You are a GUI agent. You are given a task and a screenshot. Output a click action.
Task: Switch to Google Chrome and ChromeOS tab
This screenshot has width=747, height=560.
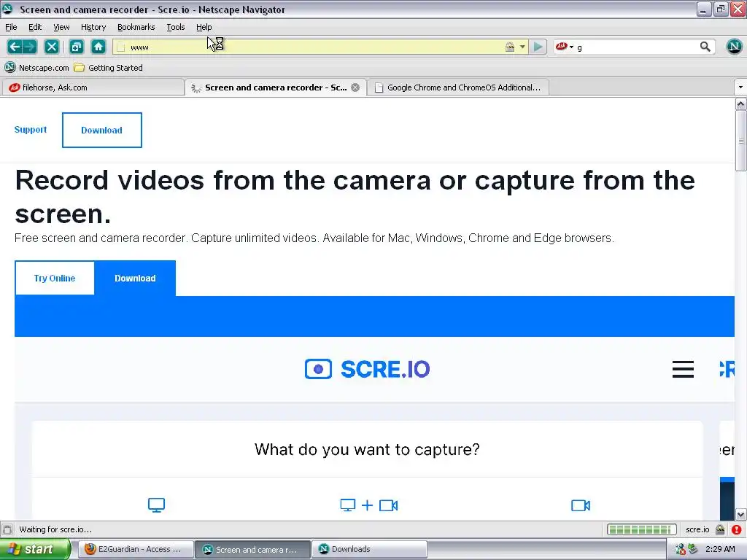(458, 87)
